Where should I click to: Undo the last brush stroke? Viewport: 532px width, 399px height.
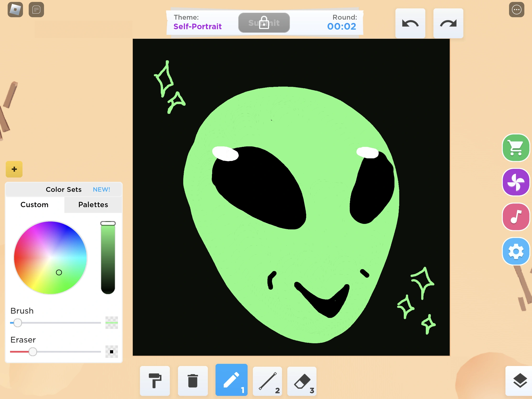pyautogui.click(x=410, y=23)
